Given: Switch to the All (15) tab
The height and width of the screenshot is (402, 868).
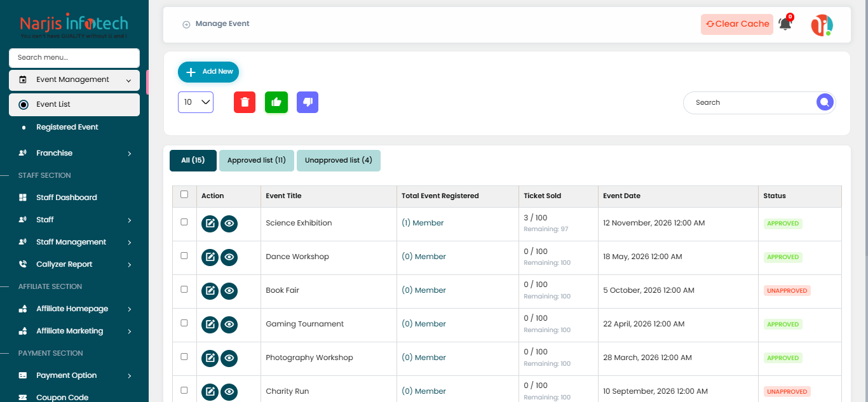Looking at the screenshot, I should (193, 161).
